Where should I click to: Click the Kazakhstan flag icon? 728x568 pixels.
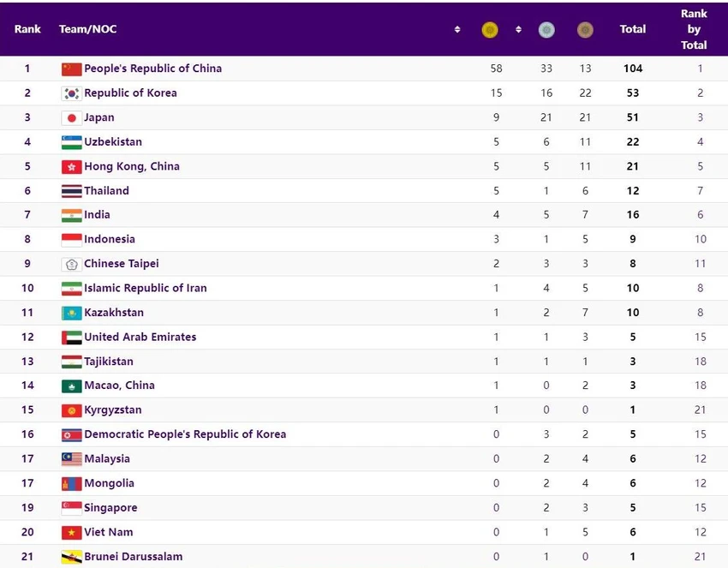point(71,313)
